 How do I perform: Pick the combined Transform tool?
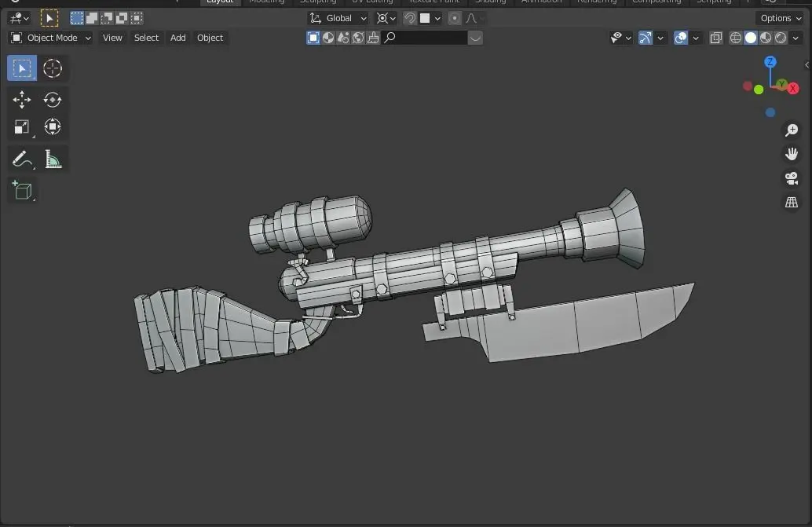(53, 126)
